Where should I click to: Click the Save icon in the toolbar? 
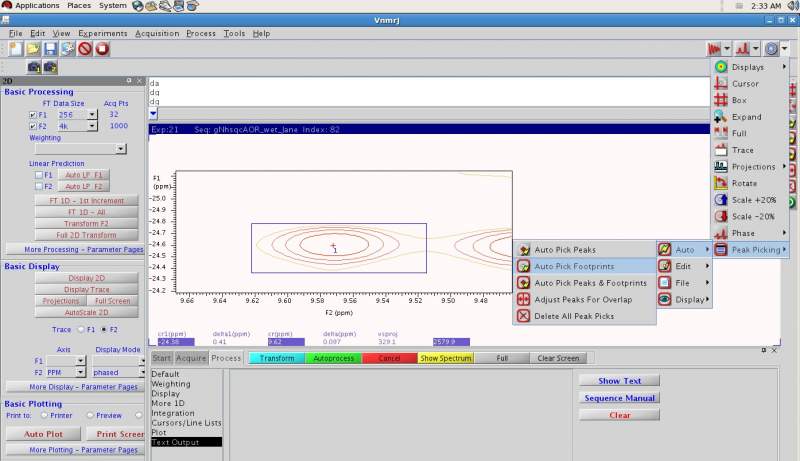tap(50, 48)
